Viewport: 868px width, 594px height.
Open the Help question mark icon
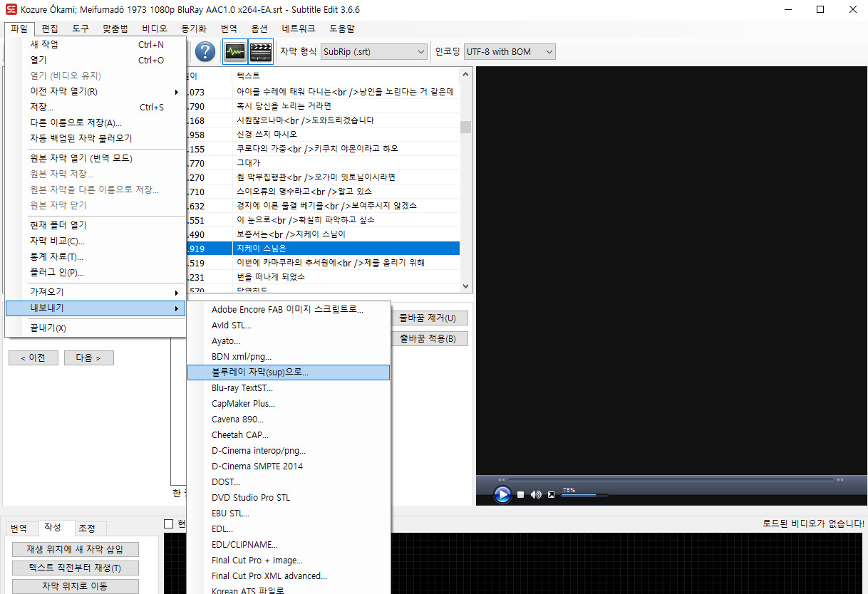click(205, 51)
